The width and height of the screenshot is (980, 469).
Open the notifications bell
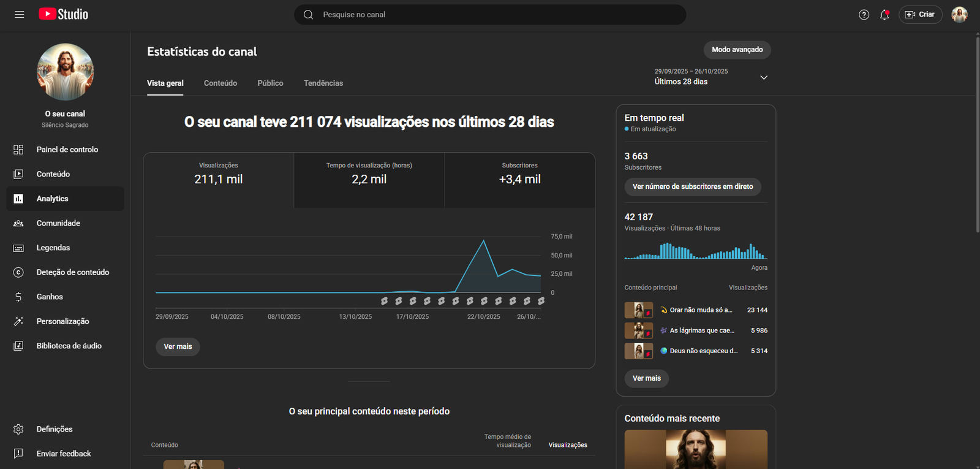884,15
